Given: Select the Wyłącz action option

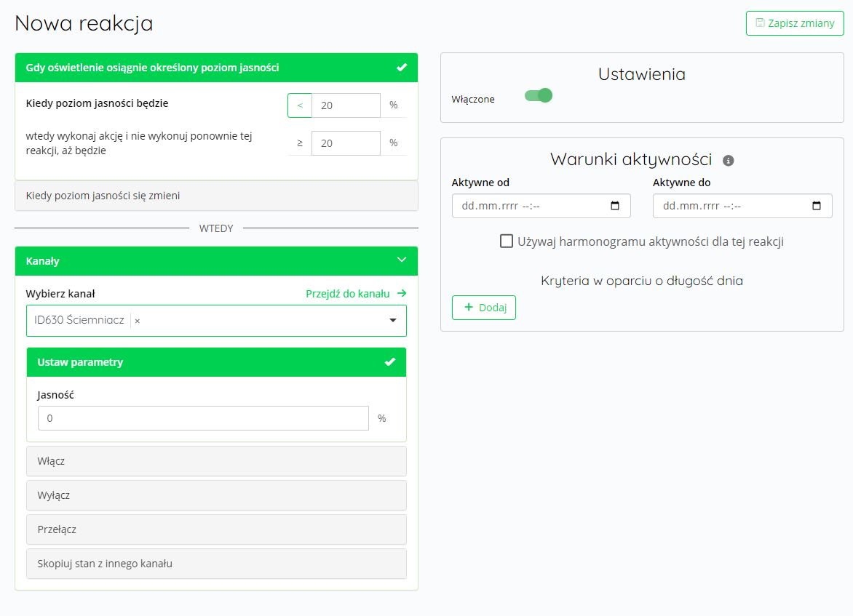Looking at the screenshot, I should click(x=216, y=495).
